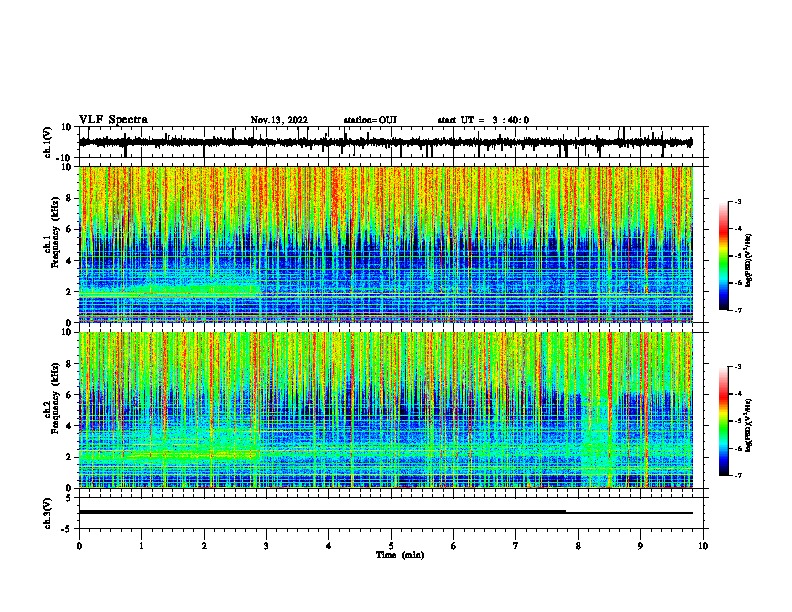This screenshot has width=792, height=612.
Task: Click the "8" tick on the time axis
Action: pyautogui.click(x=578, y=546)
